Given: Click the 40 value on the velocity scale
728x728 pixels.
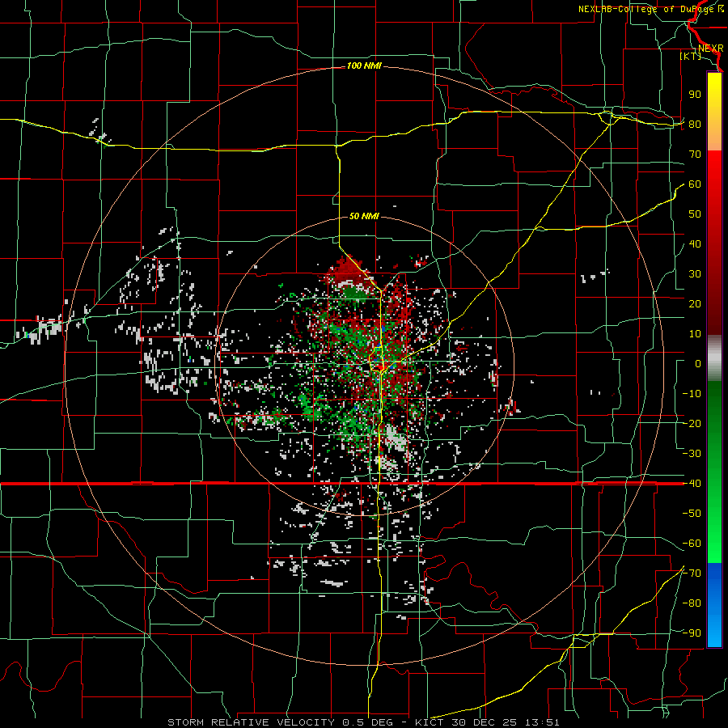Looking at the screenshot, I should (695, 244).
